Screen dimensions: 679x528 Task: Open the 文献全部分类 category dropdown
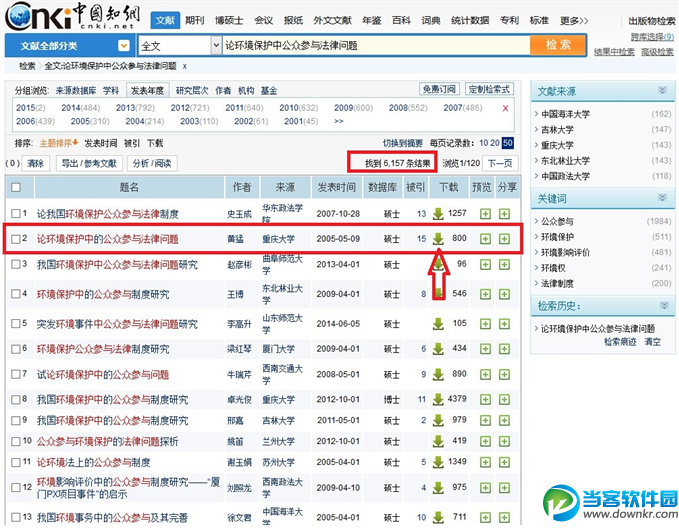point(68,45)
